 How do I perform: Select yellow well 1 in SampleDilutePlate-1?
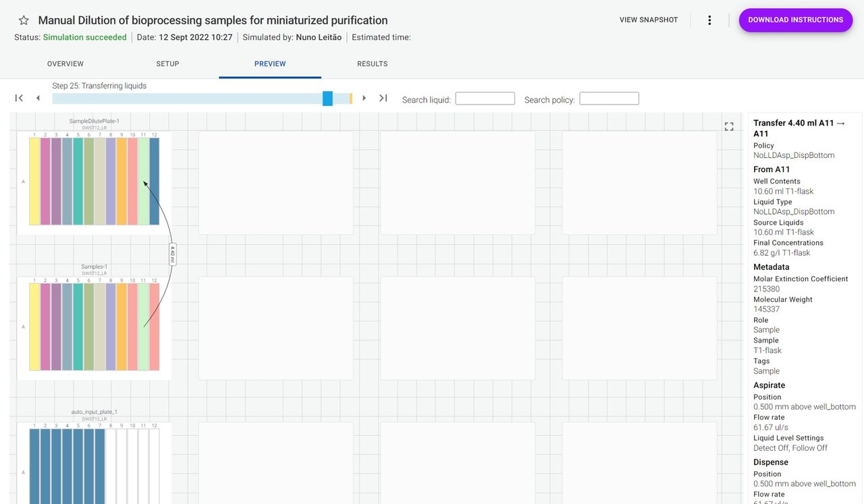pyautogui.click(x=34, y=181)
